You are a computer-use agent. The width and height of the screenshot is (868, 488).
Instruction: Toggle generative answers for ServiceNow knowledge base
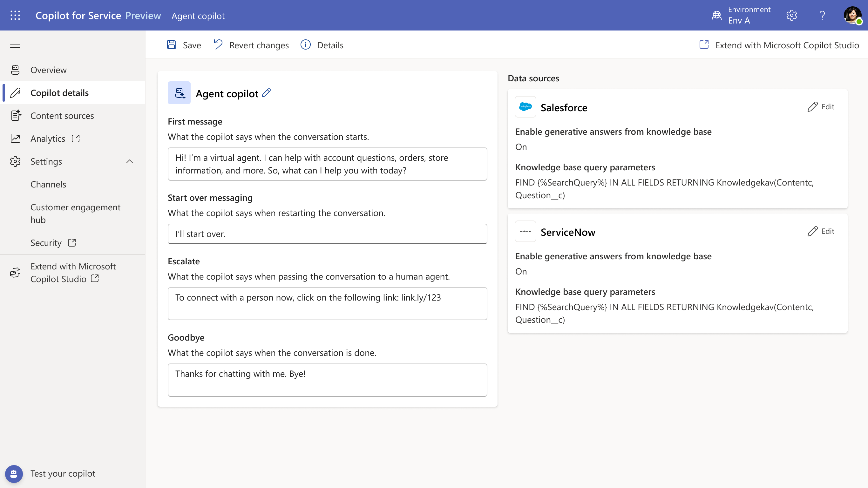[x=520, y=271]
